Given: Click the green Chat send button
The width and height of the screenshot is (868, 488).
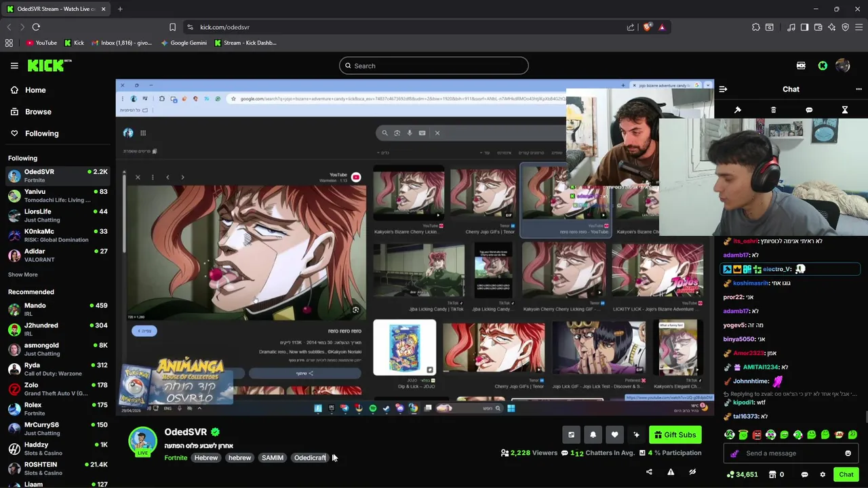Looking at the screenshot, I should coord(846,474).
